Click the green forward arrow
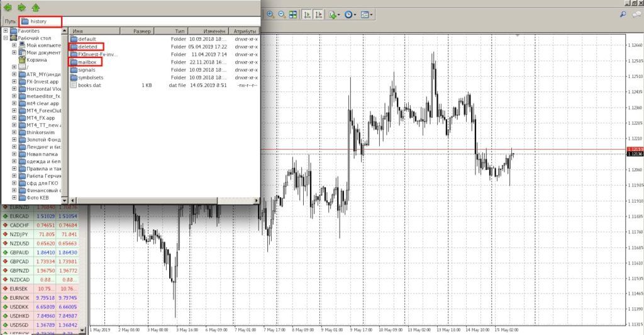Viewport: 644px width, 335px height. pos(21,8)
